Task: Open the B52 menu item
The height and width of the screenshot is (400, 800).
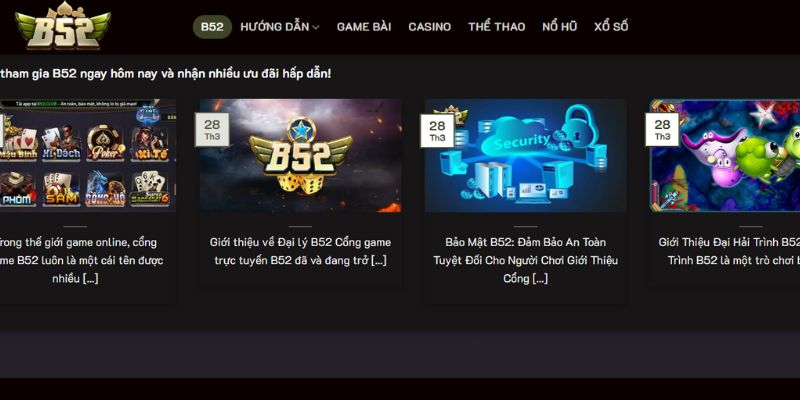Action: pos(212,27)
